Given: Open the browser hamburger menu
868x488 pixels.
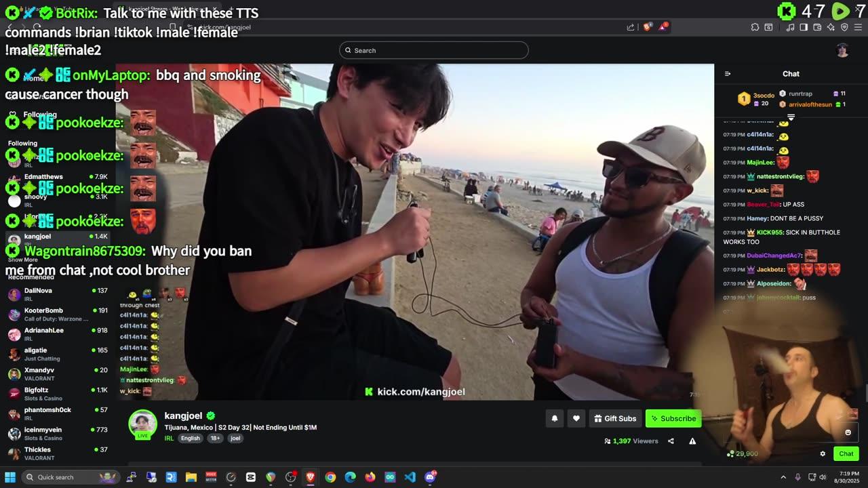Looking at the screenshot, I should 859,27.
